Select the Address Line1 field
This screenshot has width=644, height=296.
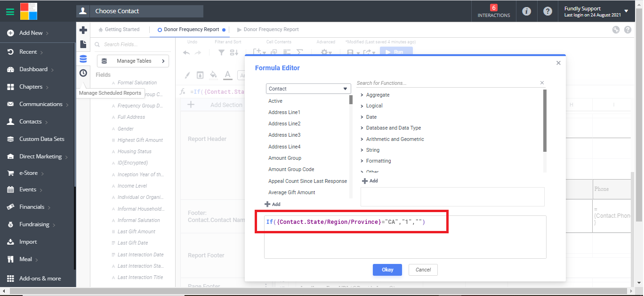tap(284, 112)
